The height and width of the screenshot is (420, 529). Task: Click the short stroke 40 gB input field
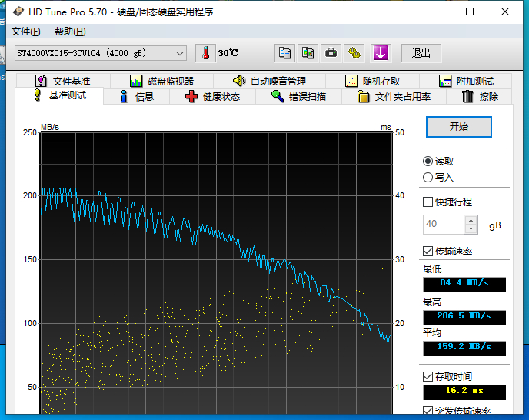tap(444, 224)
